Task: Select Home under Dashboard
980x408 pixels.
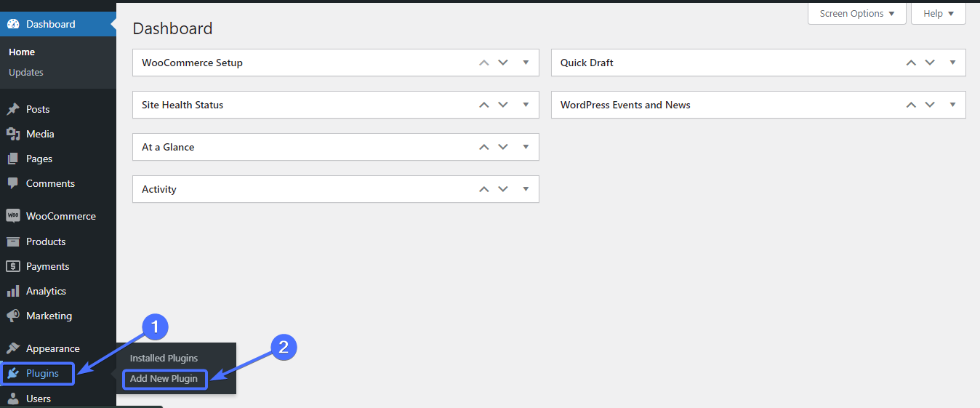Action: (x=22, y=52)
